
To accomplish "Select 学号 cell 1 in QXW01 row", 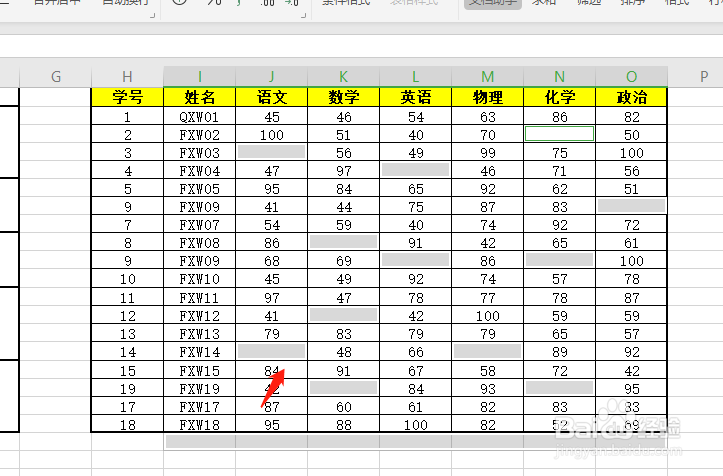I will (127, 117).
